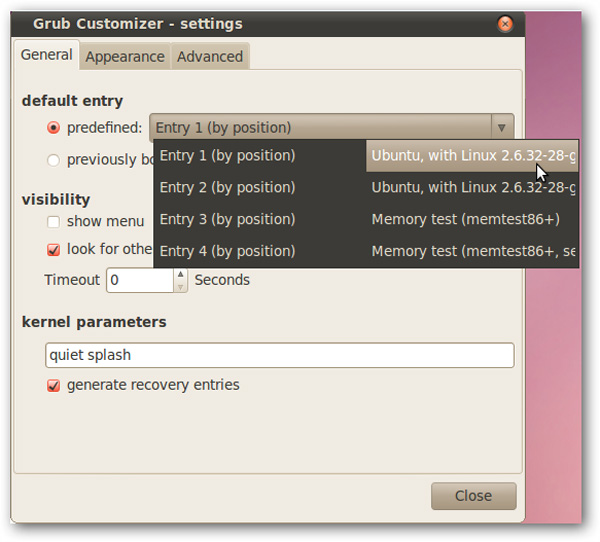Choose the previously booted entry radio button
Screen dimensions: 600x542
coord(54,159)
